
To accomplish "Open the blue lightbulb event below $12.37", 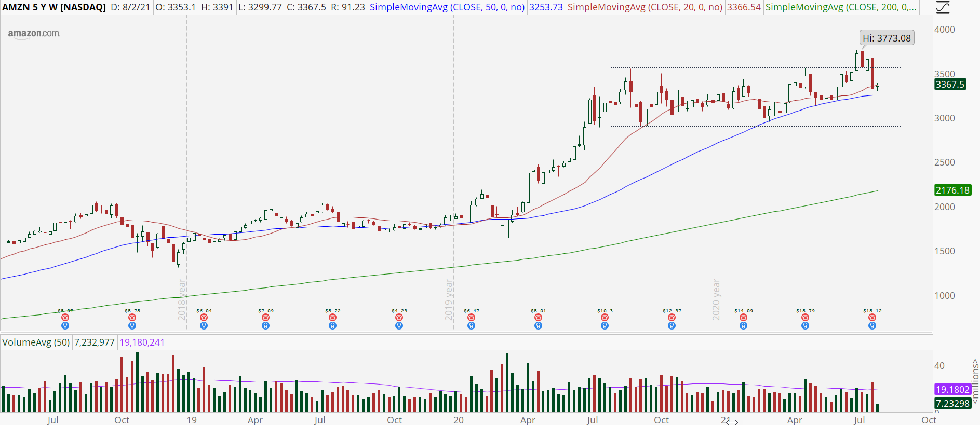I will [x=672, y=326].
